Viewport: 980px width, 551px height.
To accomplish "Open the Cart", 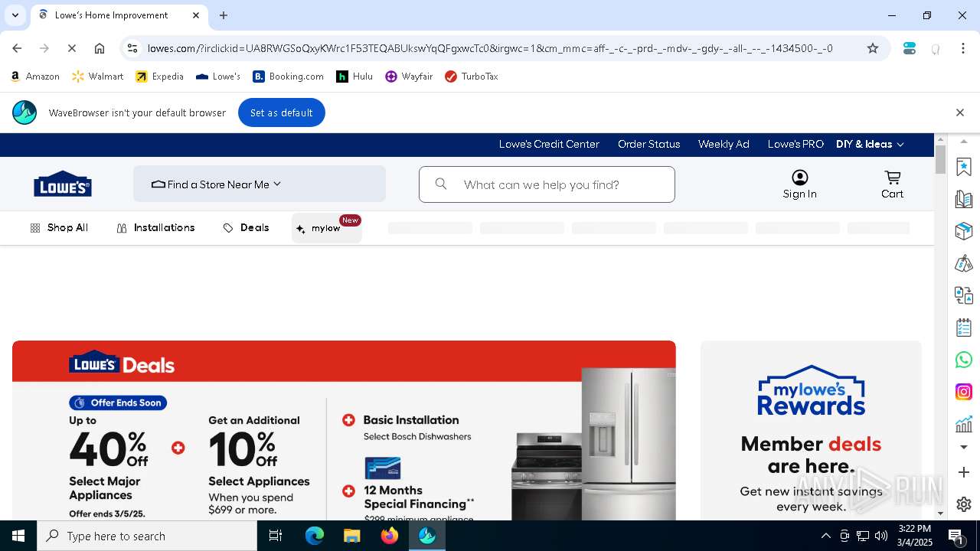I will [x=892, y=184].
